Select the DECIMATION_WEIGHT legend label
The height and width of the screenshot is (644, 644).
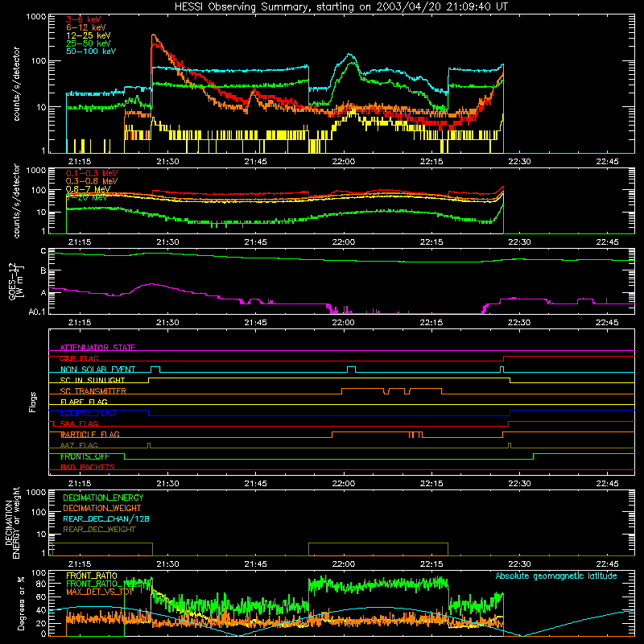[x=102, y=509]
